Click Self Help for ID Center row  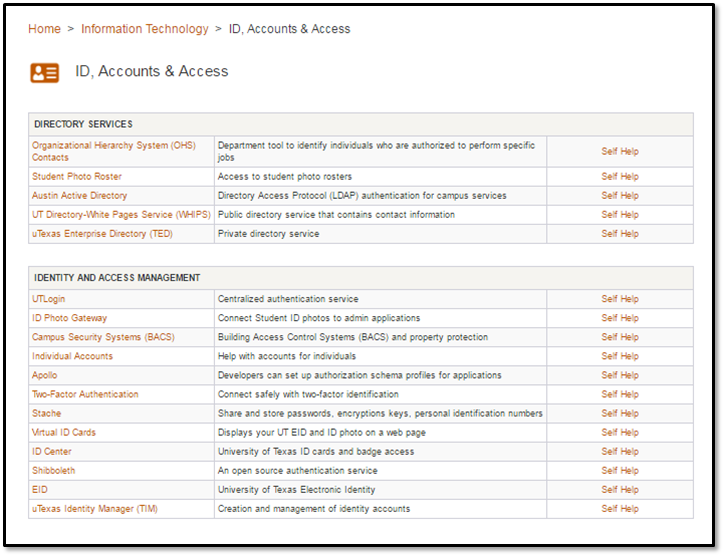tap(619, 452)
